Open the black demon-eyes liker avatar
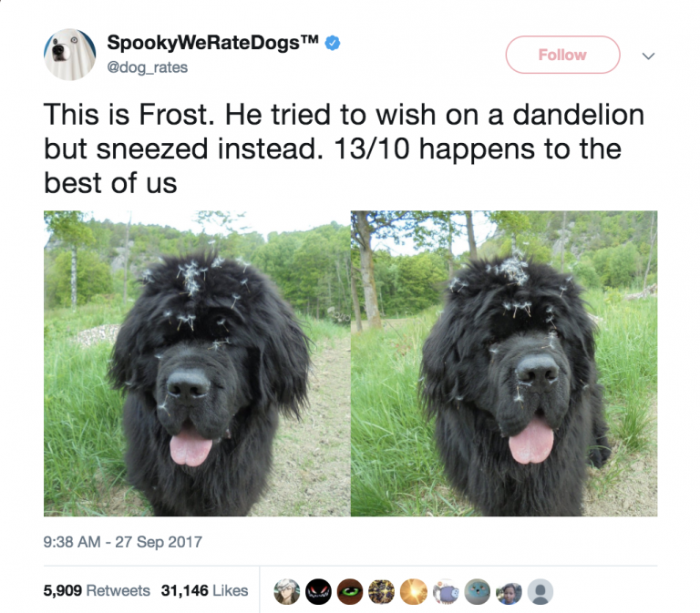 pyautogui.click(x=318, y=591)
